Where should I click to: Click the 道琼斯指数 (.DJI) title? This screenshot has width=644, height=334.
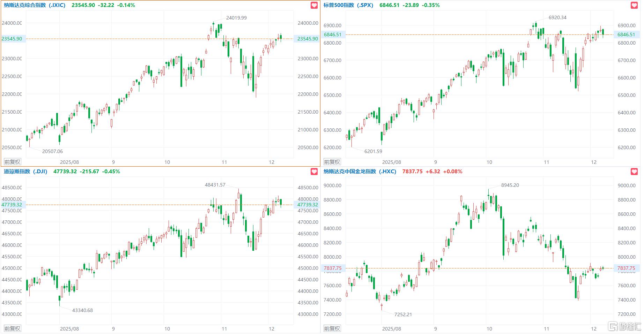point(25,172)
